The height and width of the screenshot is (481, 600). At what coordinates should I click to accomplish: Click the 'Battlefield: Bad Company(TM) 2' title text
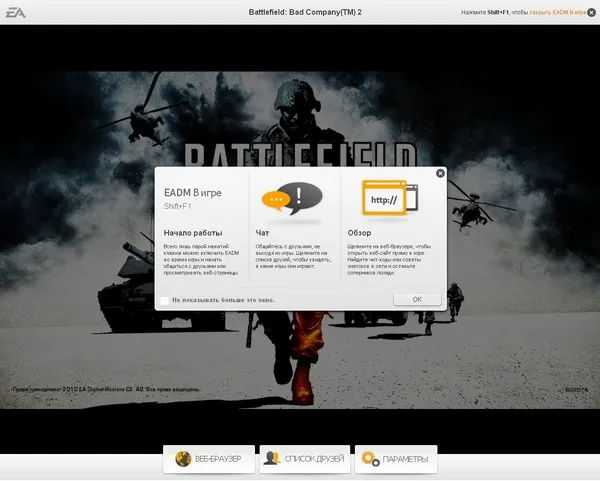(x=299, y=11)
